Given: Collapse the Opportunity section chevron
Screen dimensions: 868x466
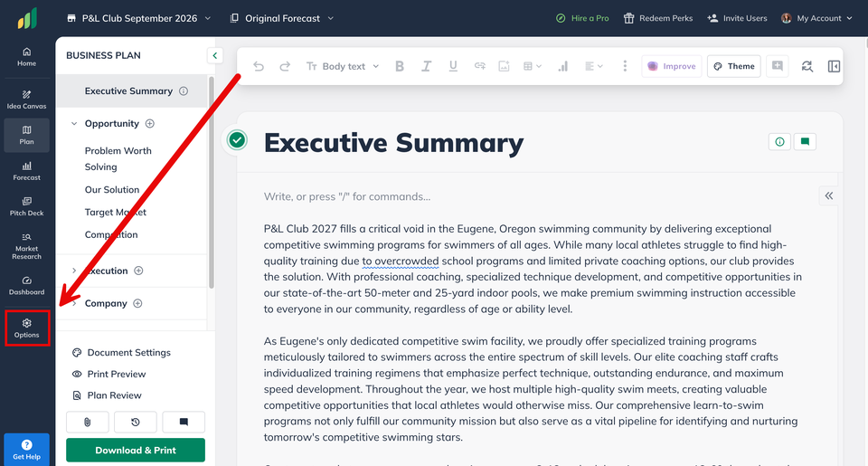Looking at the screenshot, I should click(x=74, y=124).
